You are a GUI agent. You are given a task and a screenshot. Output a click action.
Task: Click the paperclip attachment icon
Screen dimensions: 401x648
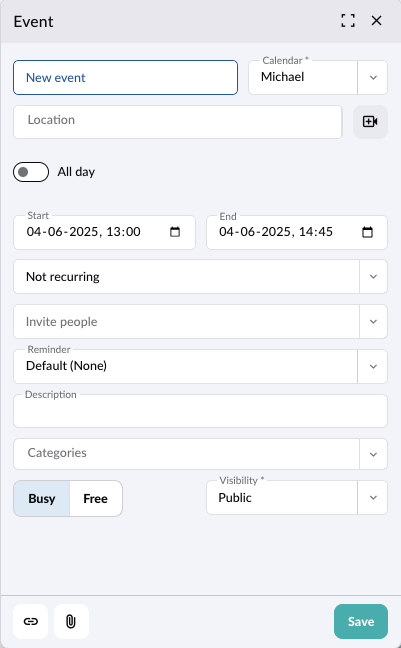(71, 621)
